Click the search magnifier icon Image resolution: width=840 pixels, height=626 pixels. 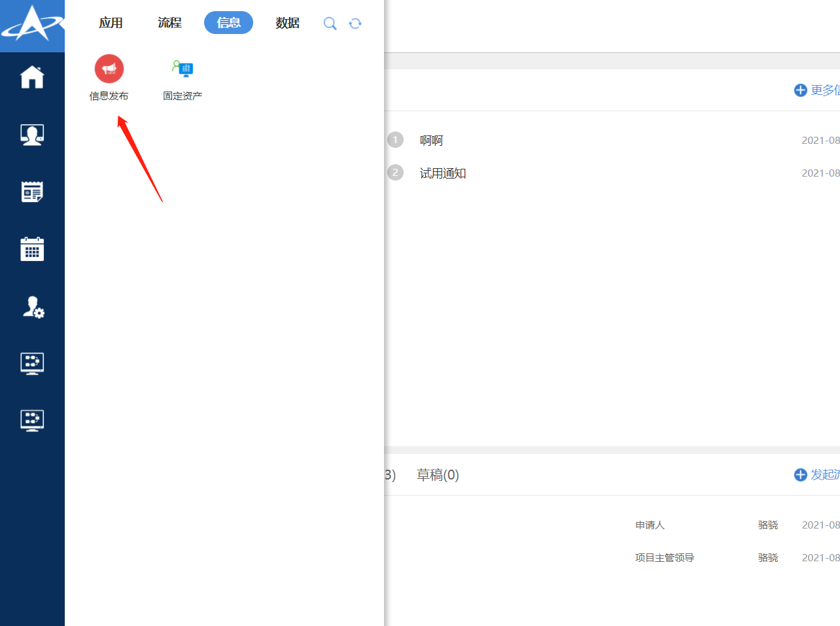pos(330,24)
